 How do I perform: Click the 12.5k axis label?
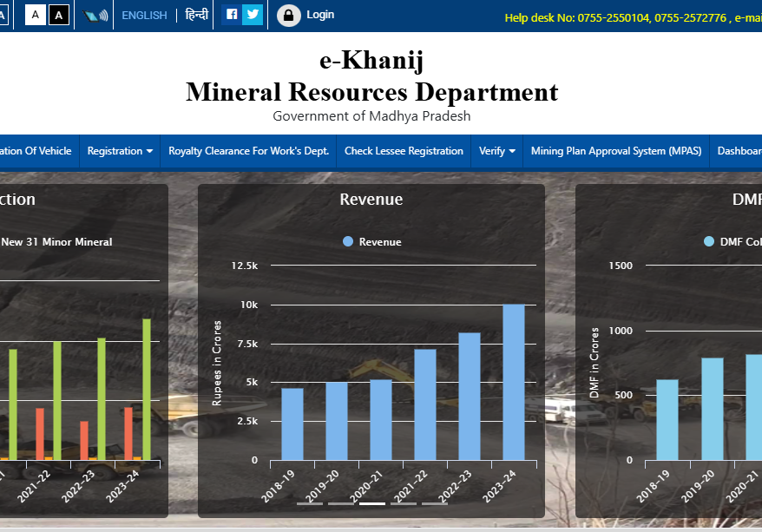click(245, 266)
